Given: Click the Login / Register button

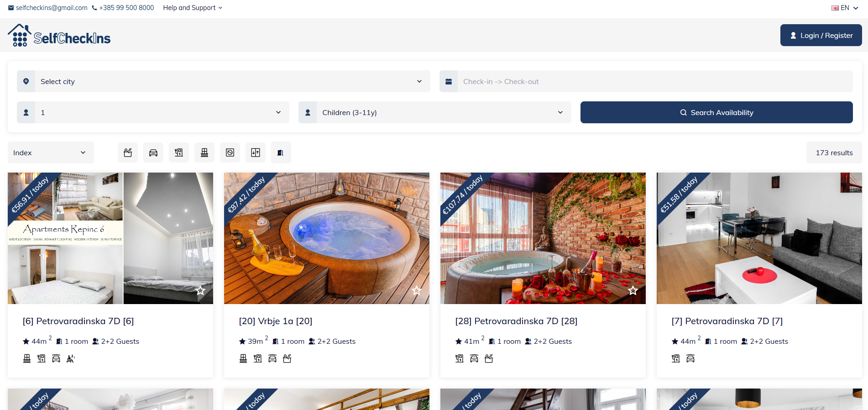Looking at the screenshot, I should [821, 35].
